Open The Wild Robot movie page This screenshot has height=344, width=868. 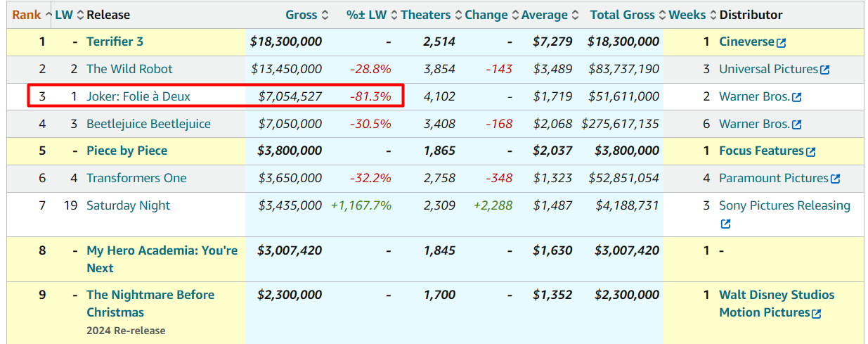click(x=129, y=69)
